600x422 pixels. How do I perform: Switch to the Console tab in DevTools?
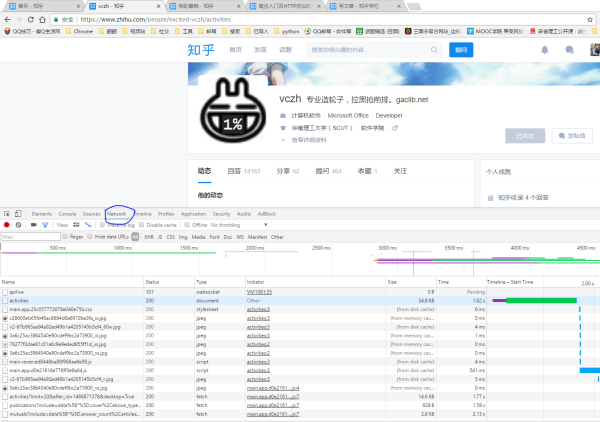67,214
